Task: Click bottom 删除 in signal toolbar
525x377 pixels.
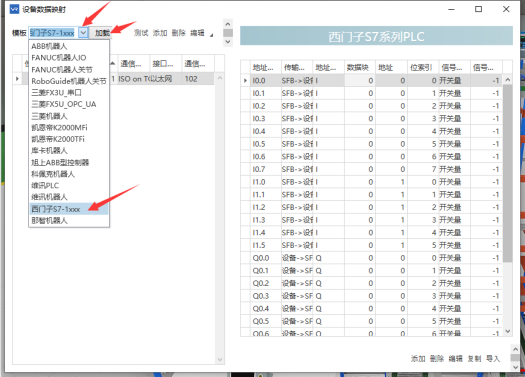Action: (x=437, y=359)
